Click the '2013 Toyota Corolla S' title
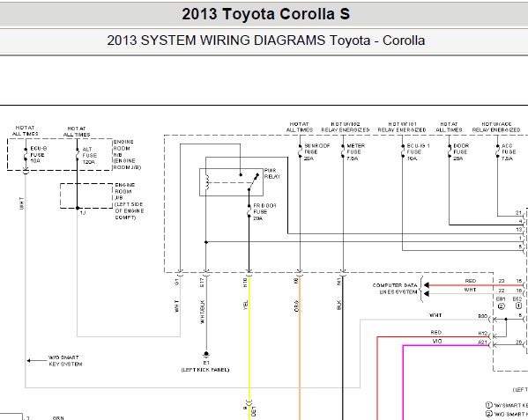 click(x=265, y=14)
